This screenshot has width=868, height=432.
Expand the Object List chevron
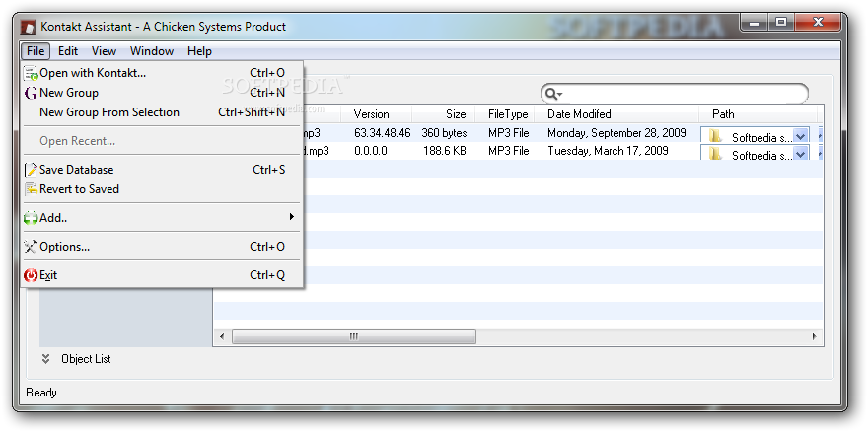coord(46,359)
